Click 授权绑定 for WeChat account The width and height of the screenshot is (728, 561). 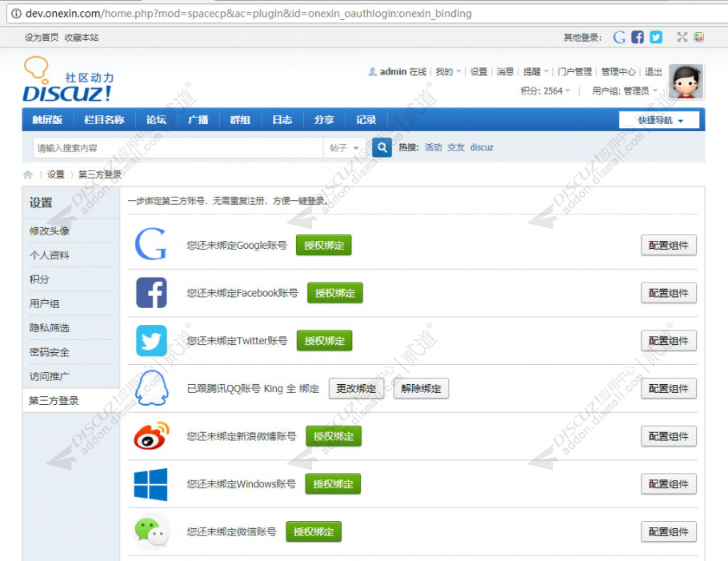tap(314, 531)
